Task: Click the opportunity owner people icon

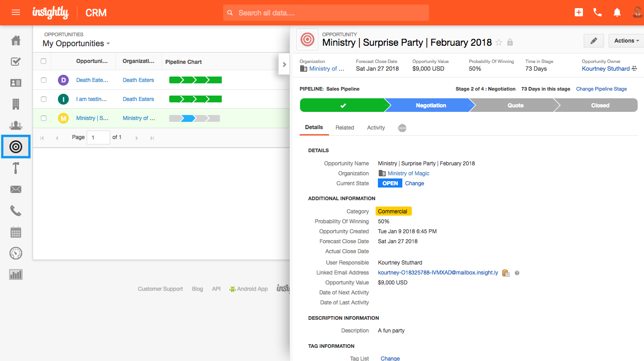Action: click(634, 69)
